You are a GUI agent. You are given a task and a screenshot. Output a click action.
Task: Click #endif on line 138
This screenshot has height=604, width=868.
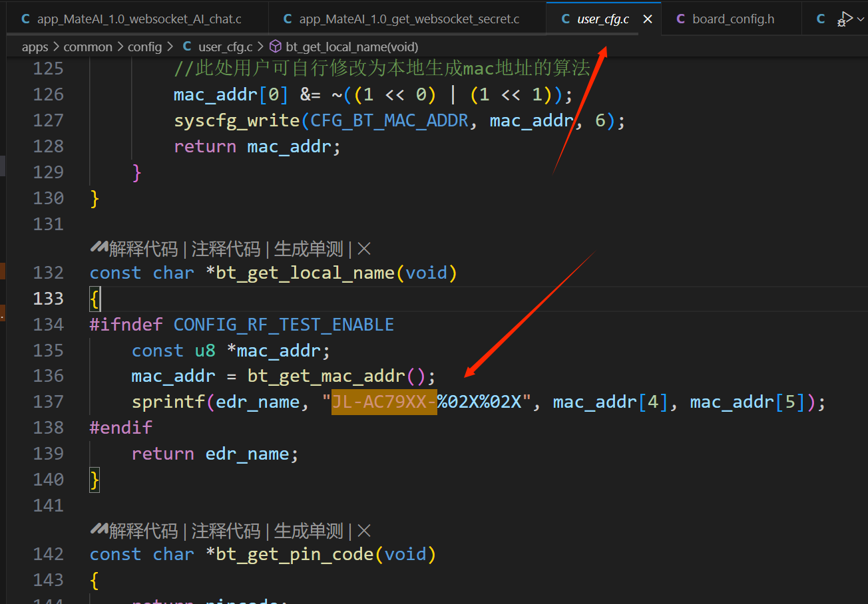point(121,428)
